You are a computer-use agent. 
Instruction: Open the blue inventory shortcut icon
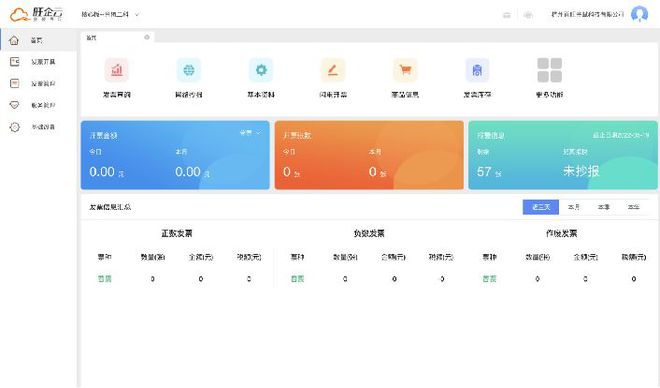coord(477,70)
